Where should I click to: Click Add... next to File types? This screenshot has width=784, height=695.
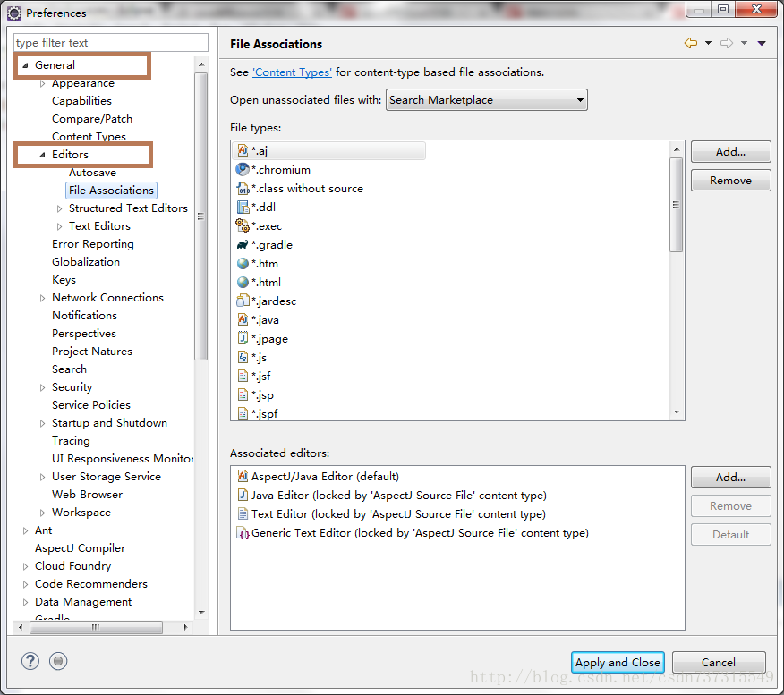pos(730,151)
